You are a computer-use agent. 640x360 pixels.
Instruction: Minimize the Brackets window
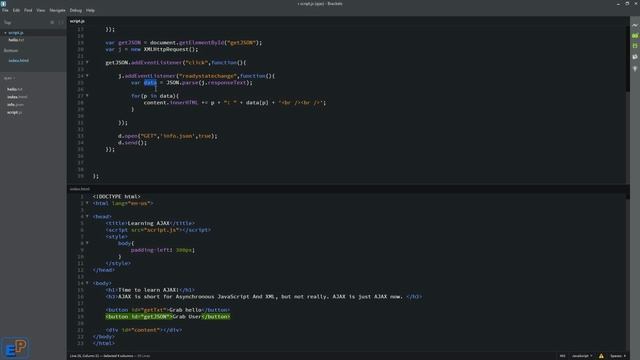coord(618,4)
